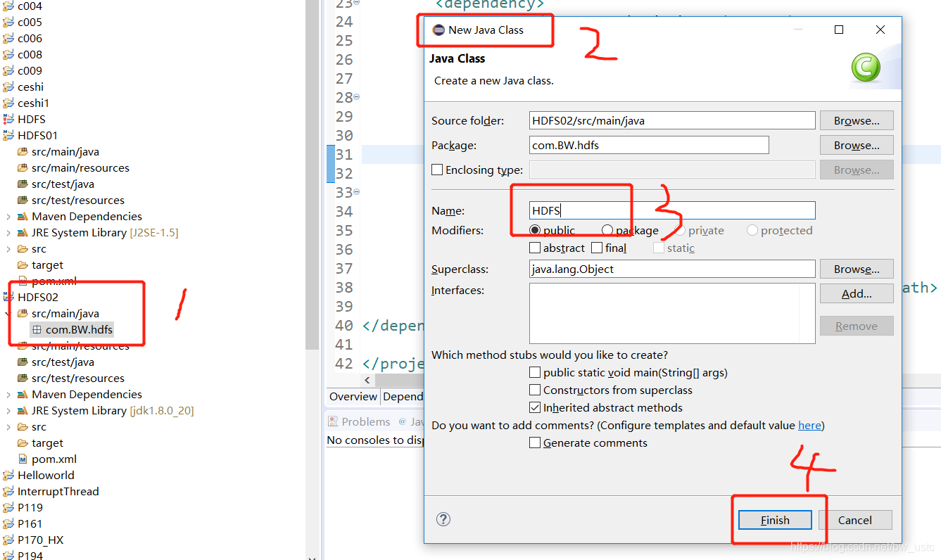
Task: Enable public static void main stub
Action: pyautogui.click(x=535, y=372)
